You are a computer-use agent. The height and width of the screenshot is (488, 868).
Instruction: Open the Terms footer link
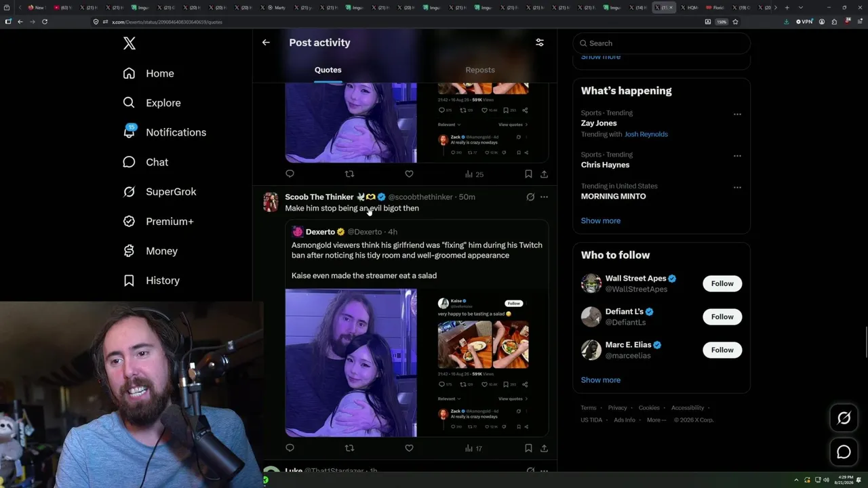(x=589, y=408)
